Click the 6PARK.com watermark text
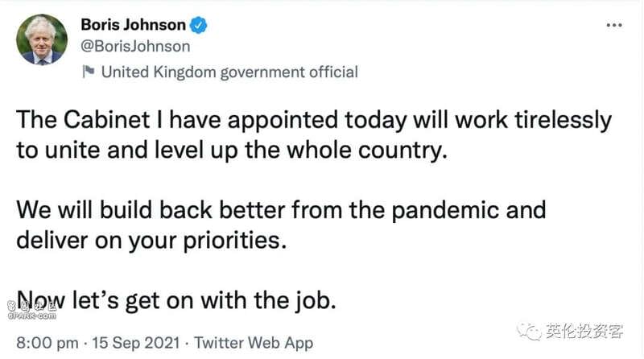Viewport: 644px width, 359px height. 31,316
